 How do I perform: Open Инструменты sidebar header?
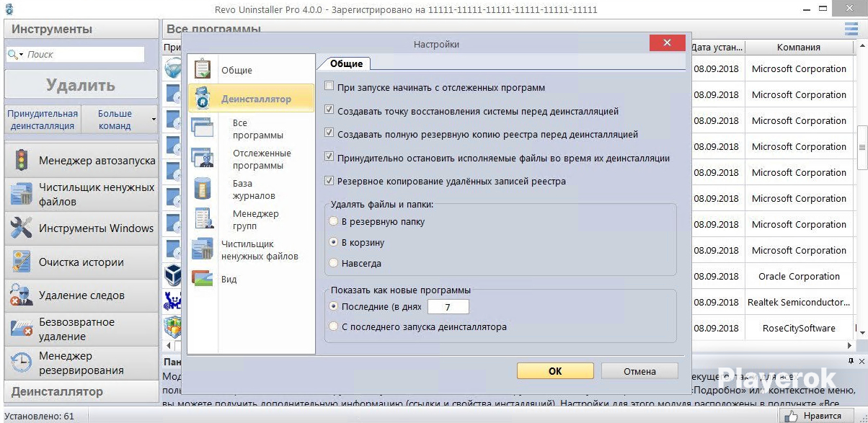[81, 30]
